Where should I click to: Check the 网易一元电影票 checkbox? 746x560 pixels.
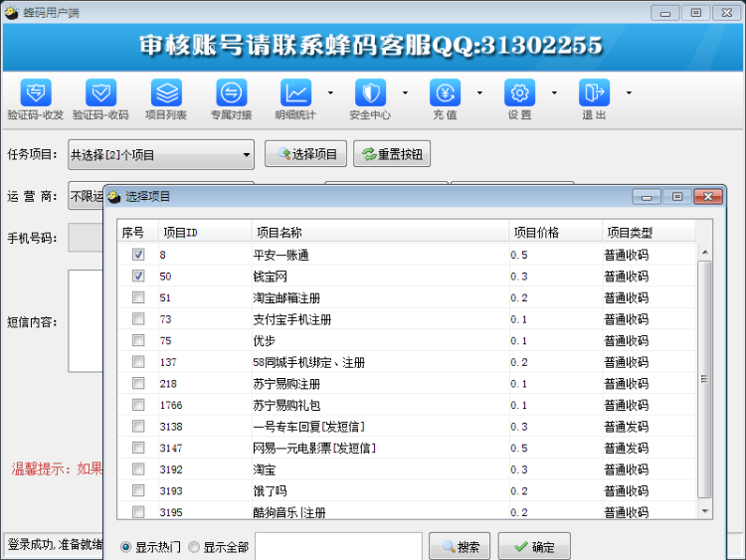138,448
